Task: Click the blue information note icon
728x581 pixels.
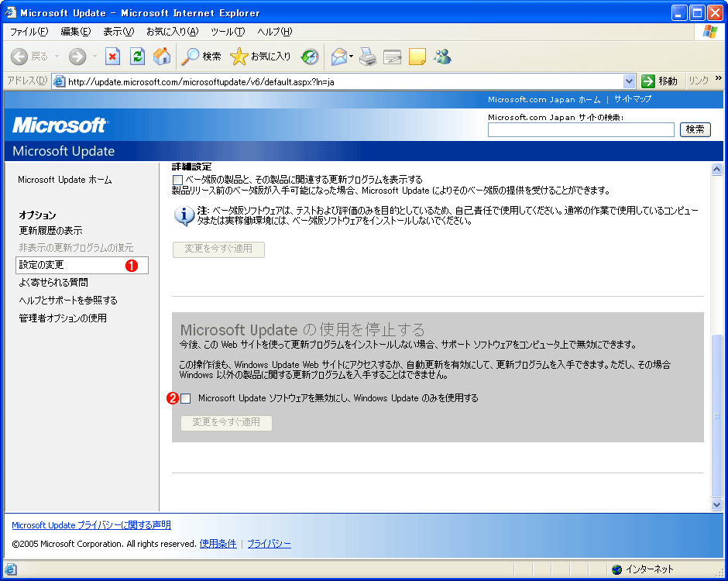Action: pyautogui.click(x=184, y=215)
